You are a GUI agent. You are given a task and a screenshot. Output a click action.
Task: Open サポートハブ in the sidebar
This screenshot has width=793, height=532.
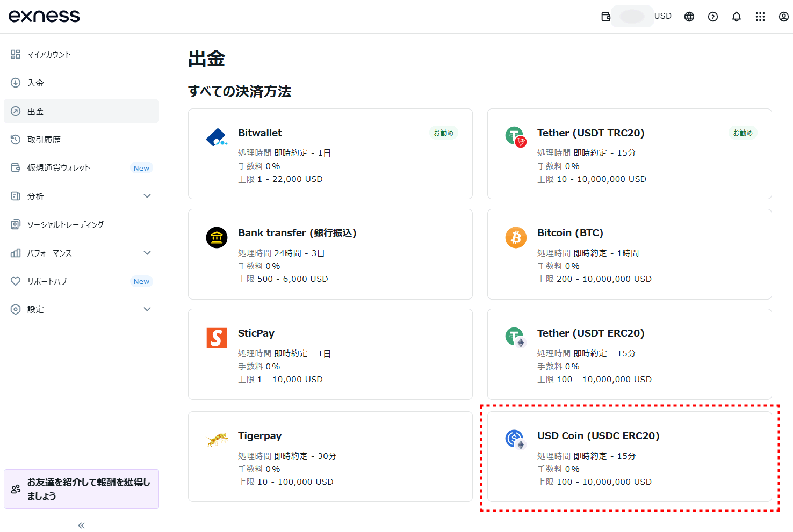[x=81, y=281]
